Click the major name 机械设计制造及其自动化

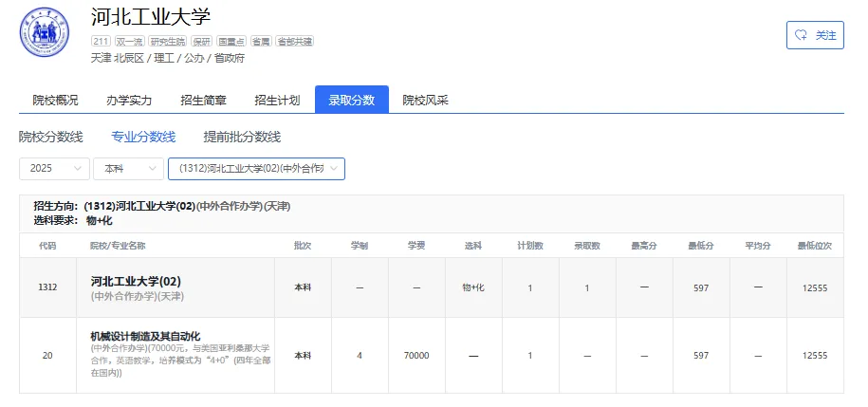(145, 336)
